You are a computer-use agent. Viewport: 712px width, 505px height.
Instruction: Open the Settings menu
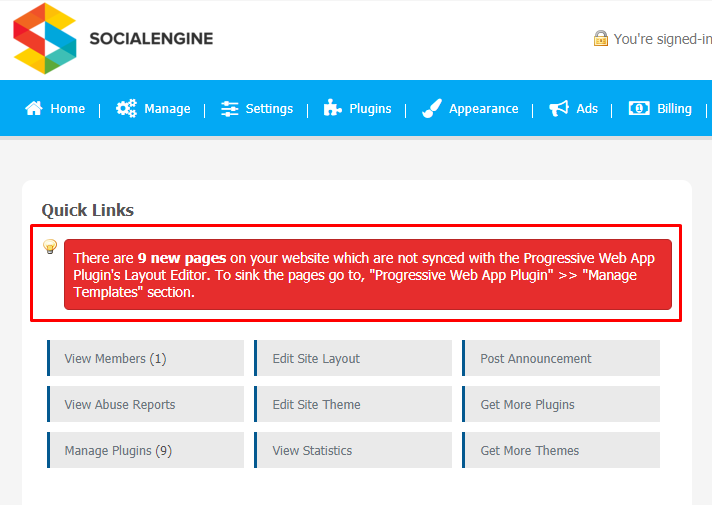[x=257, y=109]
